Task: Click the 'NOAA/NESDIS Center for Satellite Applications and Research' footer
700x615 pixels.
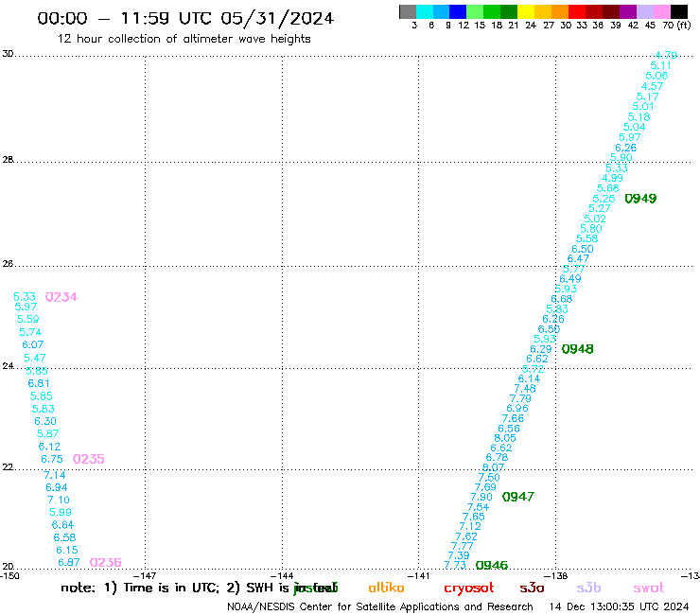Action: [x=380, y=607]
